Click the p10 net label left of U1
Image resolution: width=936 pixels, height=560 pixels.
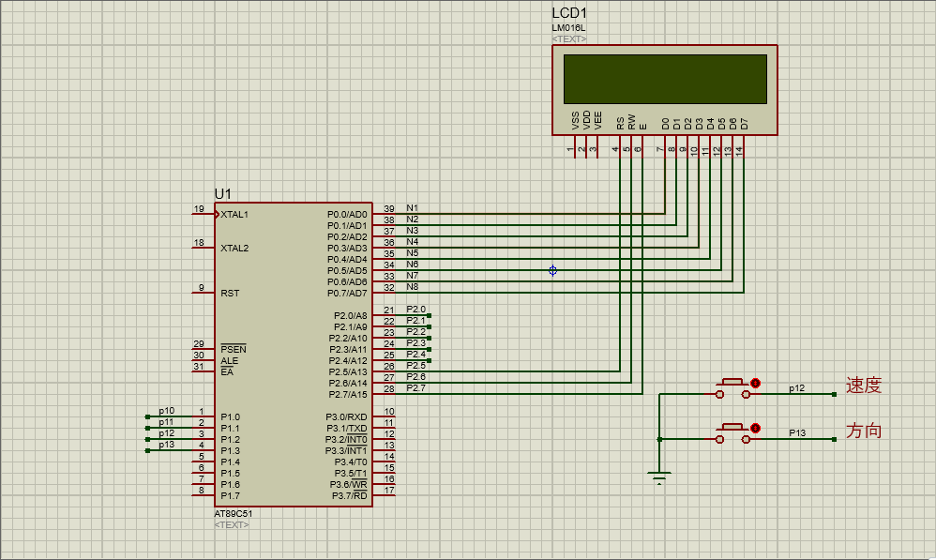(x=167, y=411)
